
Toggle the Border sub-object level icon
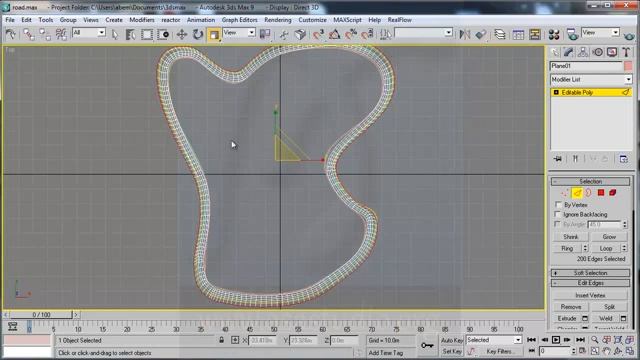pos(589,193)
